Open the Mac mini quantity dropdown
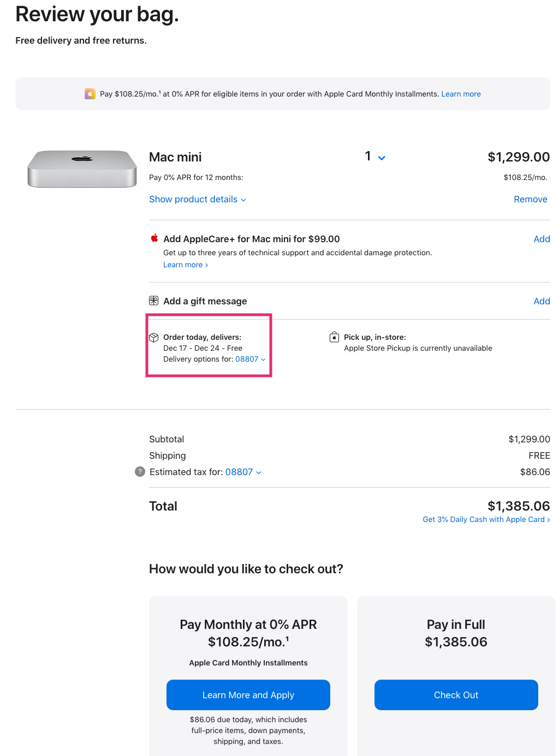559x756 pixels. (x=376, y=157)
